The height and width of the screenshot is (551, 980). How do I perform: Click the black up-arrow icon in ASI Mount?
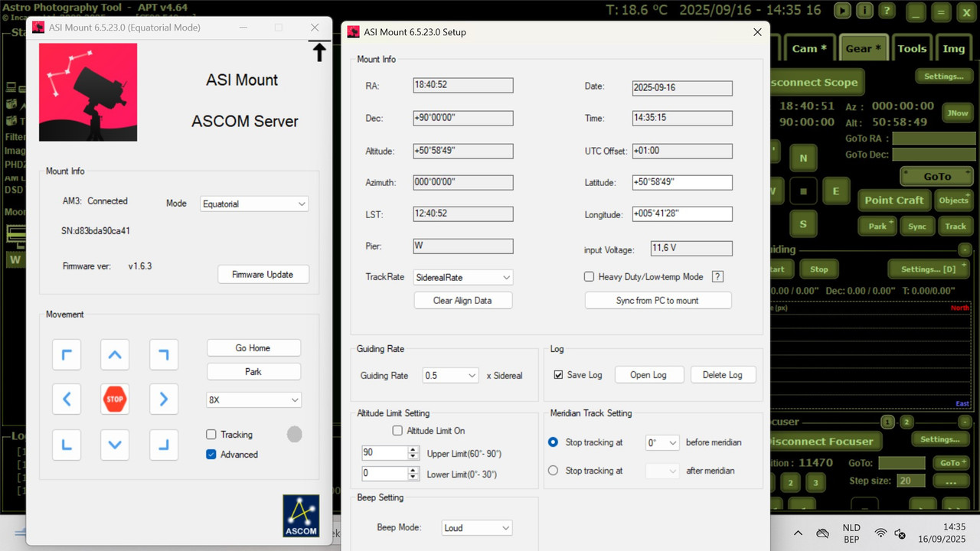[x=319, y=51]
